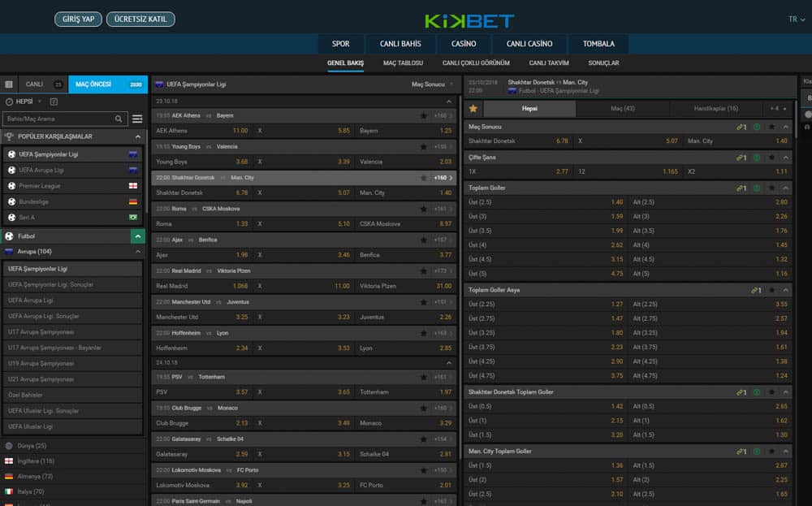Screen dimensions: 812x506
Task: Click the globe icon for Dünya (25)
Action: pyautogui.click(x=9, y=446)
